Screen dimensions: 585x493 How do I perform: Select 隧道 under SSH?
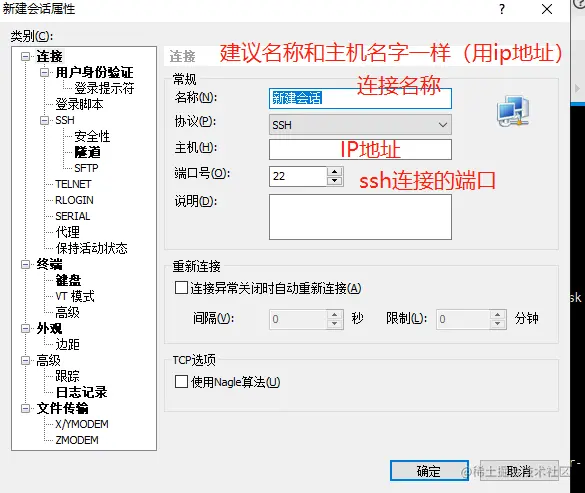click(87, 152)
